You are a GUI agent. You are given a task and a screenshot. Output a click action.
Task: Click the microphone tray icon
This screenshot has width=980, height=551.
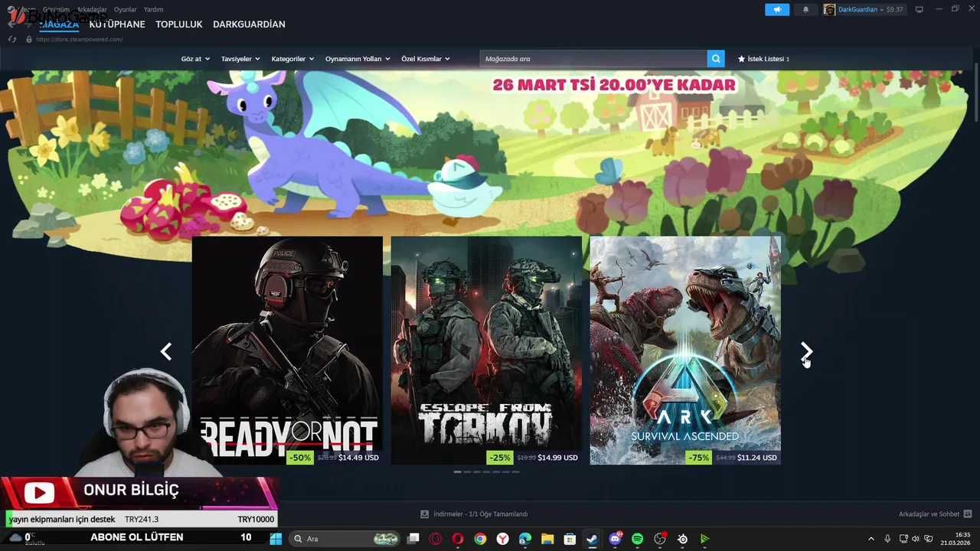[x=887, y=539]
